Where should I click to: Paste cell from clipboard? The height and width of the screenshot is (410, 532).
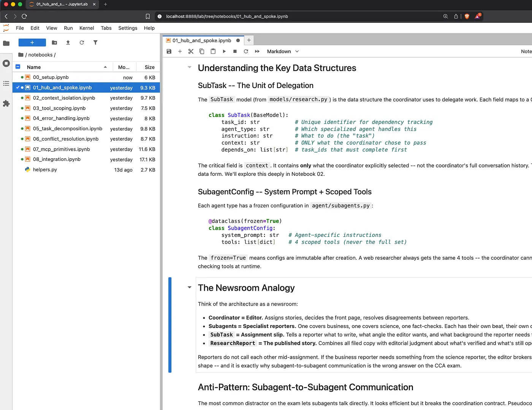(213, 51)
